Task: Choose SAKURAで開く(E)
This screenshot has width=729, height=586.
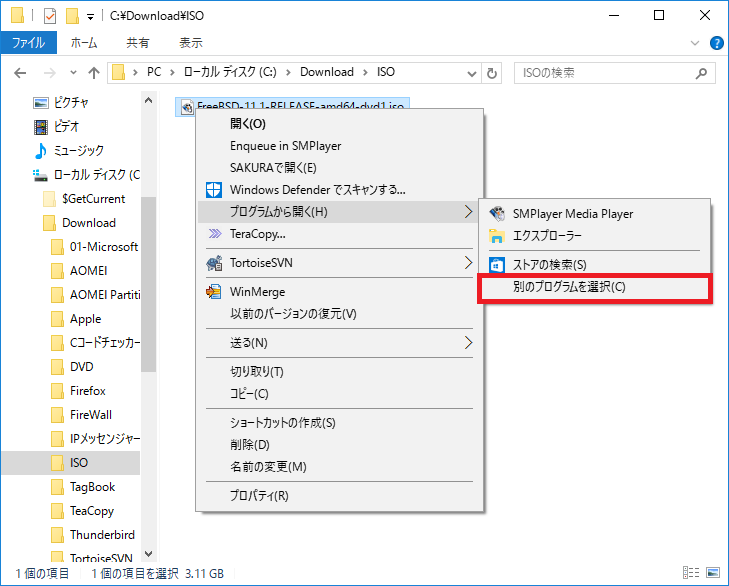Action: click(x=339, y=168)
